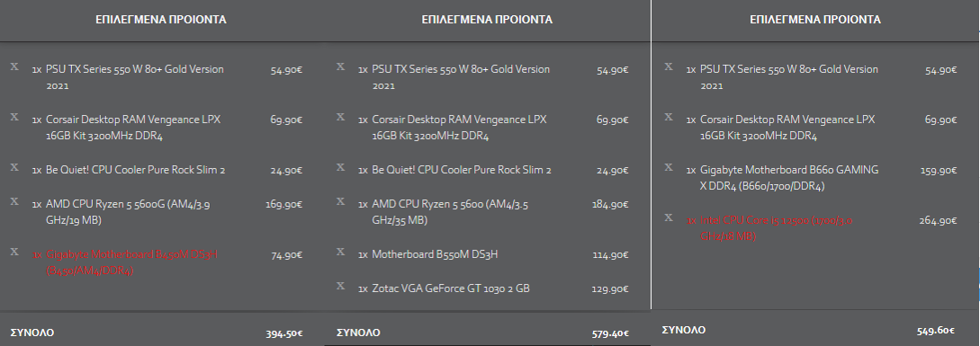The height and width of the screenshot is (346, 980).
Task: Remove Corsair RAM from first list
Action: 14,117
